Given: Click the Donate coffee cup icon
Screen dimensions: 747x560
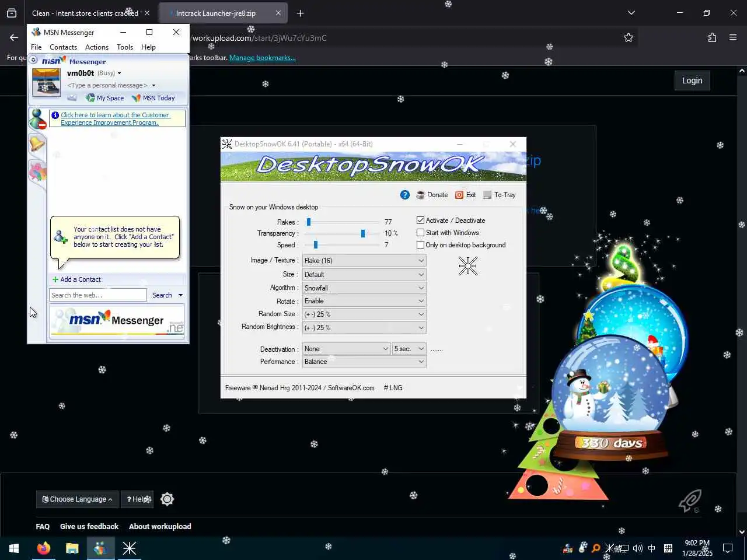Looking at the screenshot, I should pyautogui.click(x=420, y=195).
